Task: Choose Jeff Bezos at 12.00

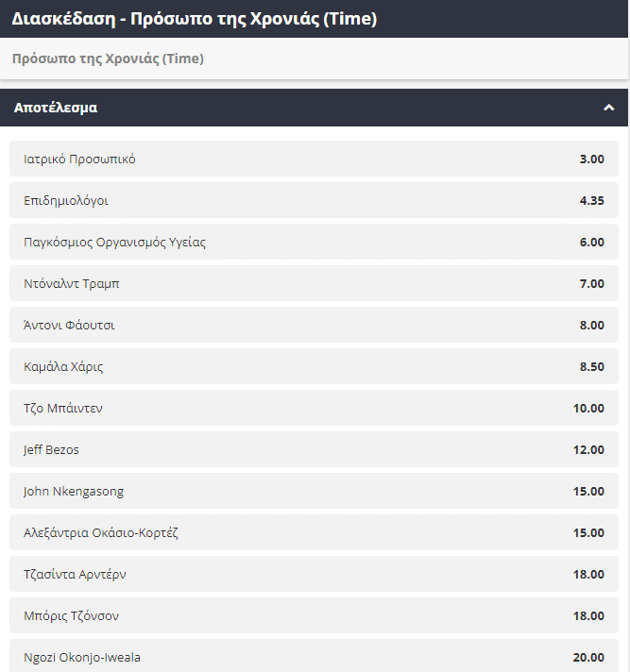Action: [x=314, y=449]
